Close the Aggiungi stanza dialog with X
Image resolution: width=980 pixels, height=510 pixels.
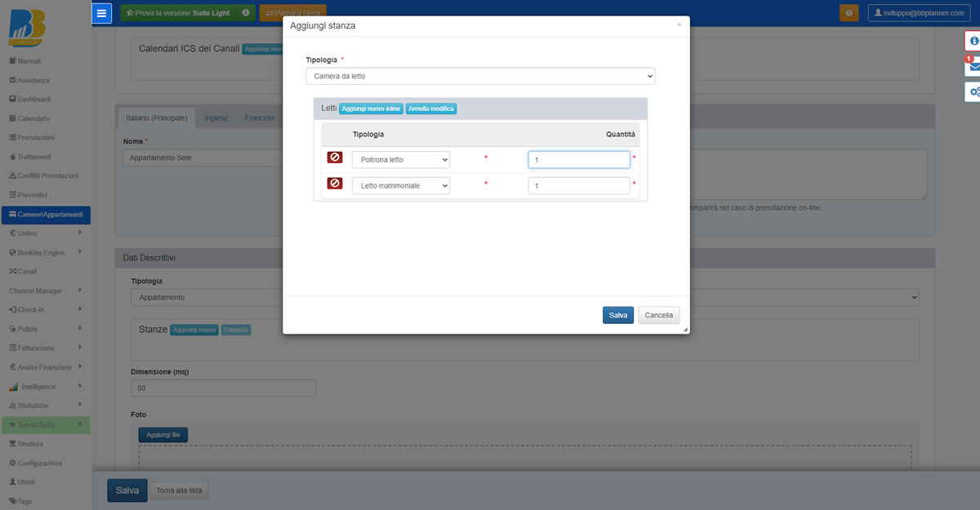click(679, 25)
